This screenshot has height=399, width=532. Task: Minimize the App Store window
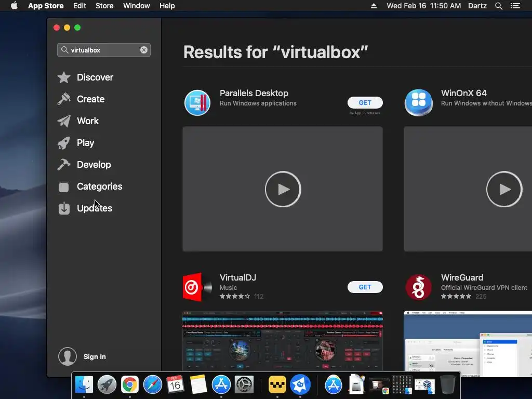click(x=67, y=28)
